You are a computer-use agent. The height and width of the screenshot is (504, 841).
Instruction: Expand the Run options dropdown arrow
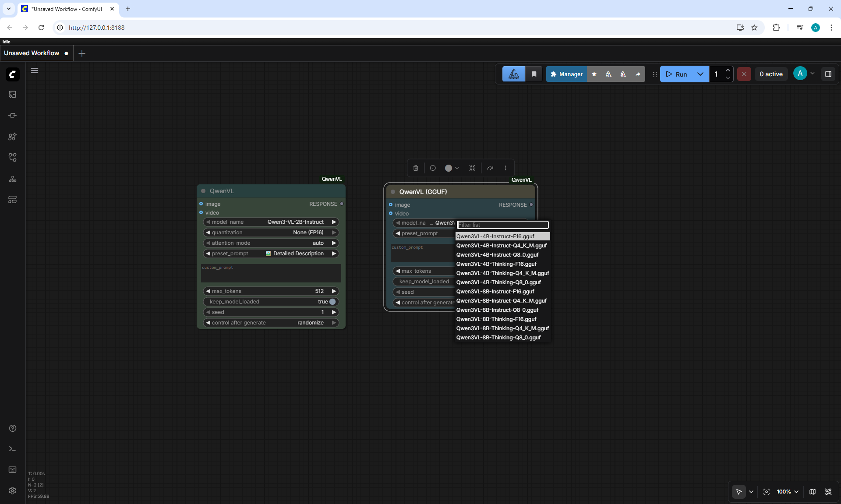pyautogui.click(x=700, y=74)
